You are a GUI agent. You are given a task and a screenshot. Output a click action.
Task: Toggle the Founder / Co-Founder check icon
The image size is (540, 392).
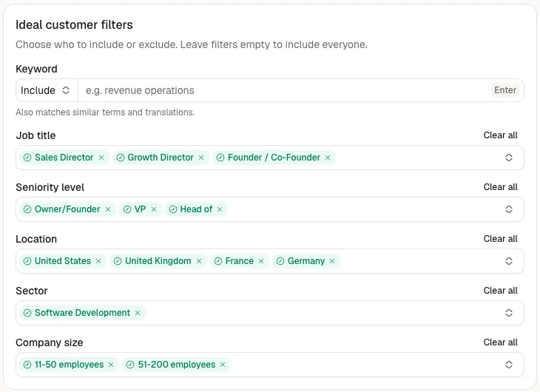(220, 158)
